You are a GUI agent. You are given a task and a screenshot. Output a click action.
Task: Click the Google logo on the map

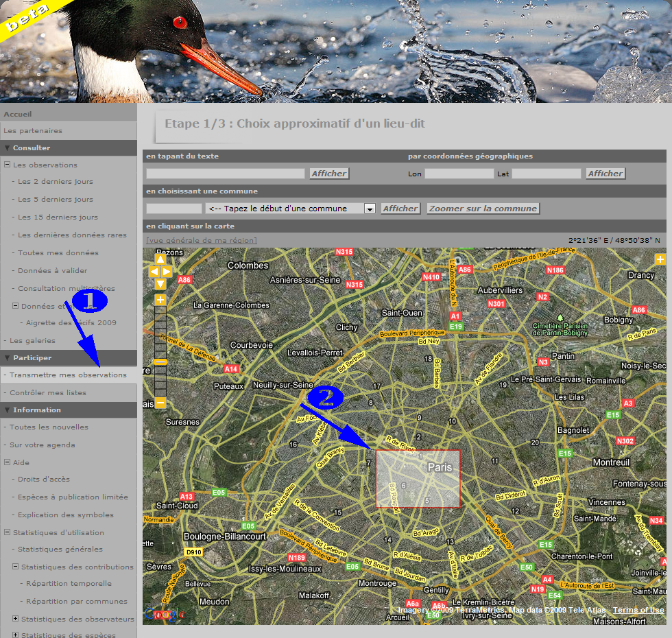pyautogui.click(x=165, y=615)
